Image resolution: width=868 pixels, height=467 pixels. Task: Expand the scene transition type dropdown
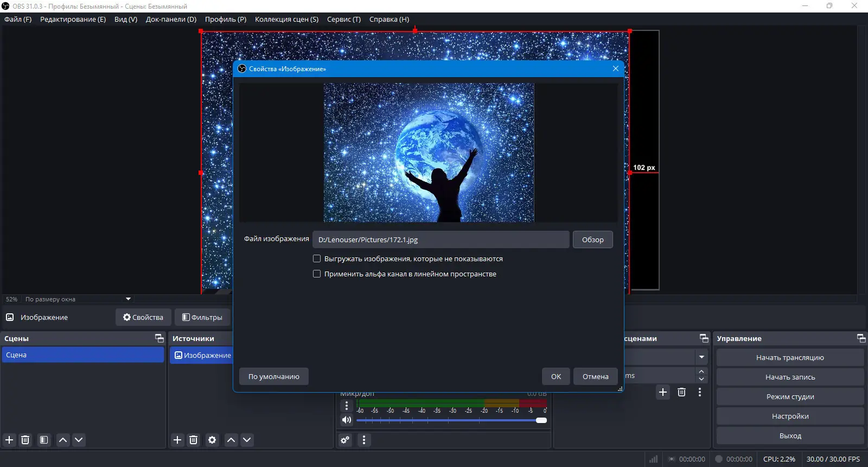click(x=701, y=357)
